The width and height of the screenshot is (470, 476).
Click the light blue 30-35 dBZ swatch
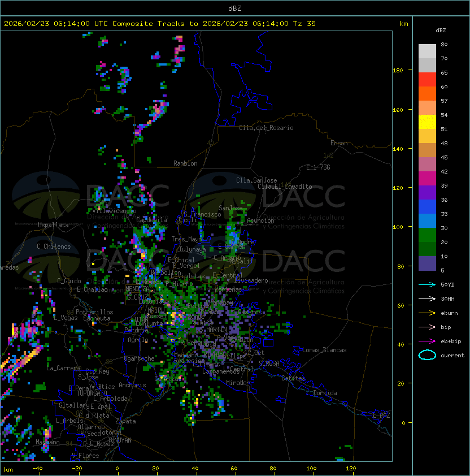coord(427,221)
